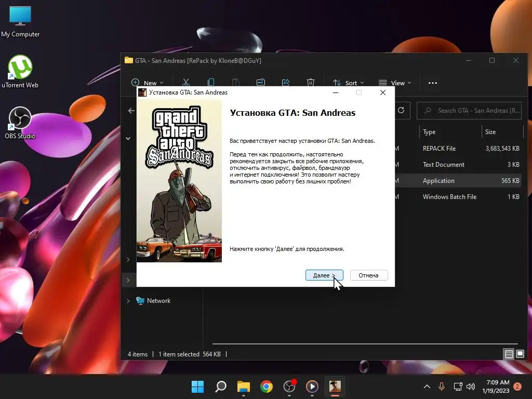Open the uTorrent Web desktop shortcut
532x399 pixels.
pyautogui.click(x=20, y=72)
